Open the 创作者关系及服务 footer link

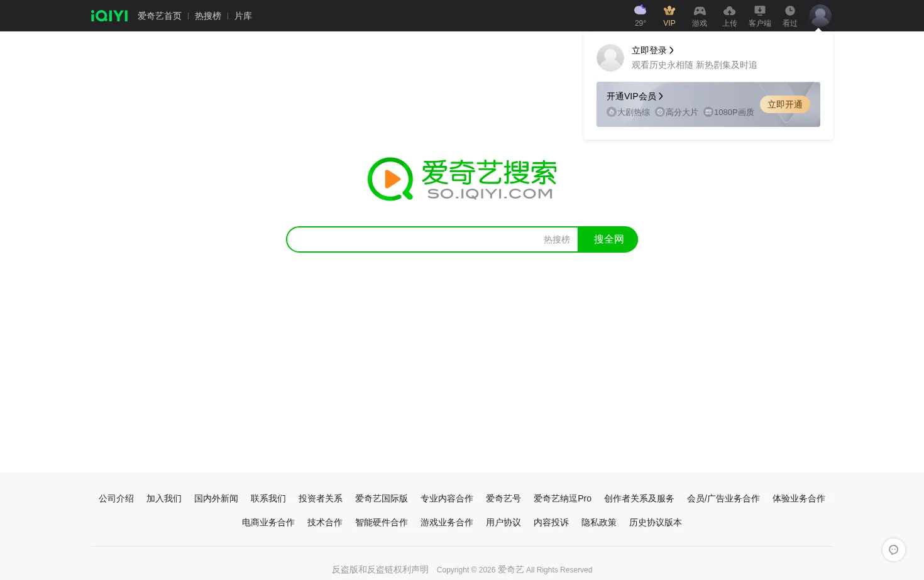pyautogui.click(x=639, y=498)
